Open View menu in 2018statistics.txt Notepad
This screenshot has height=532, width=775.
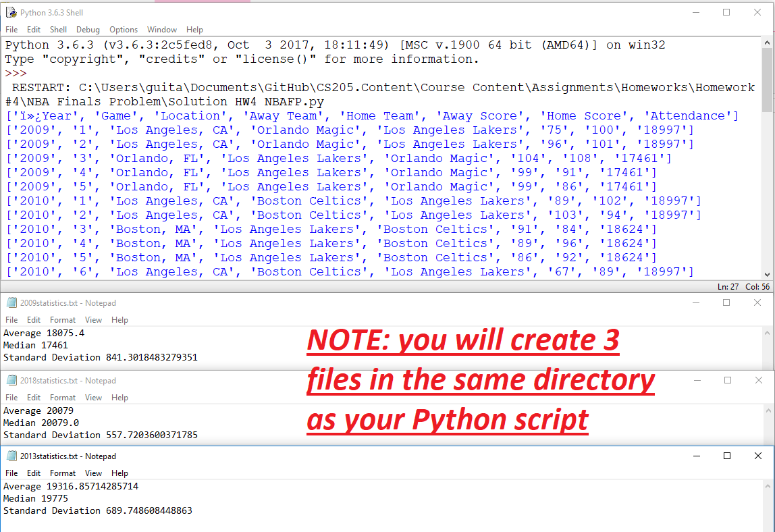coord(93,398)
